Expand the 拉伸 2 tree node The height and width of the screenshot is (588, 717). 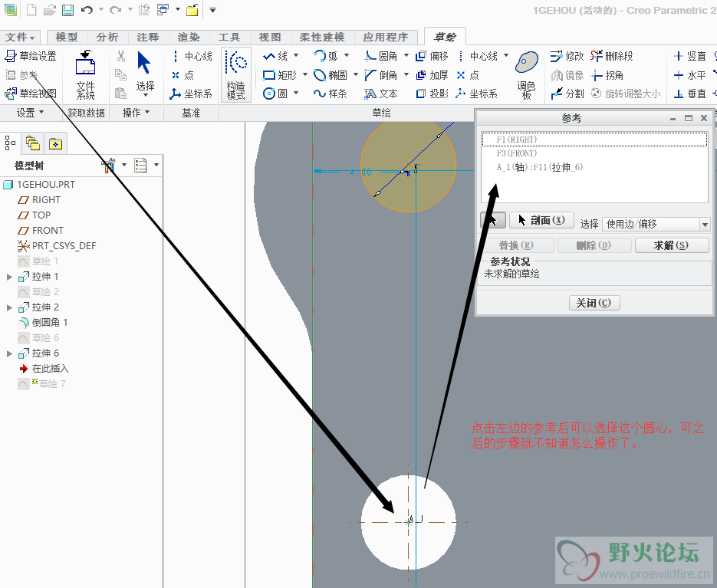coord(9,307)
